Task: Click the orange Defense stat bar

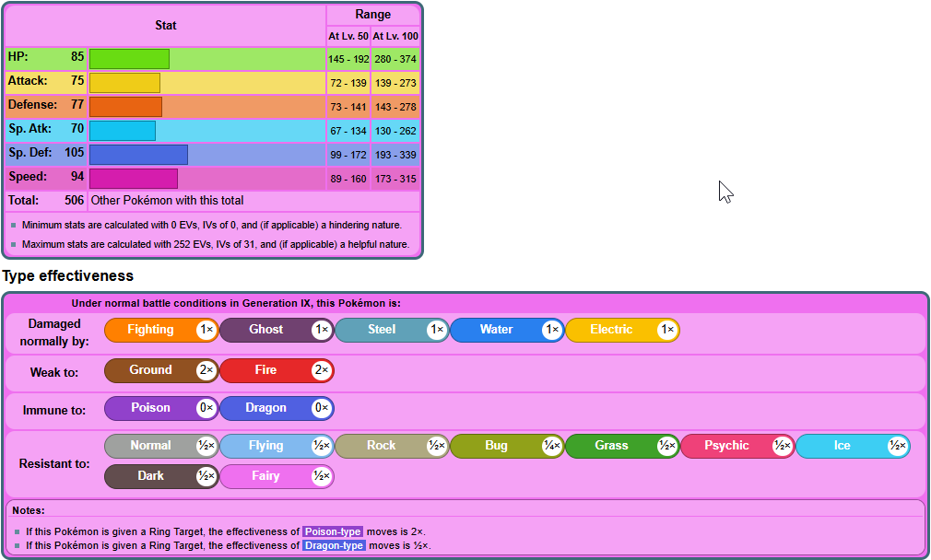Action: coord(126,107)
